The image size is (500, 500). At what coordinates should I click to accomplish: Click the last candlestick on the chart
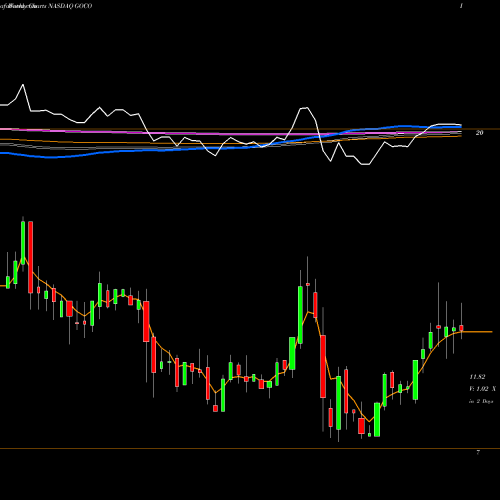(x=461, y=328)
